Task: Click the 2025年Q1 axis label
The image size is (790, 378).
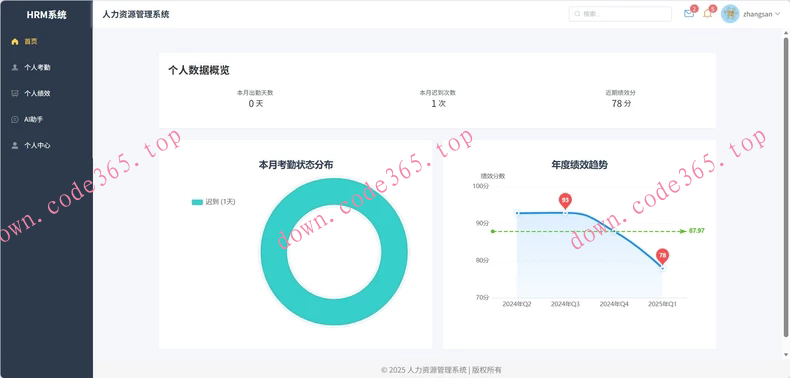Action: pos(663,304)
